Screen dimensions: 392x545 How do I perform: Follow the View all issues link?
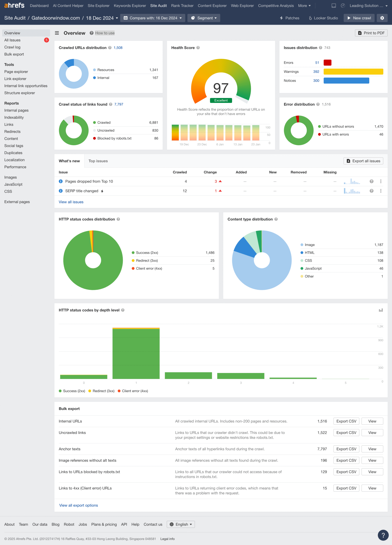[x=71, y=202]
